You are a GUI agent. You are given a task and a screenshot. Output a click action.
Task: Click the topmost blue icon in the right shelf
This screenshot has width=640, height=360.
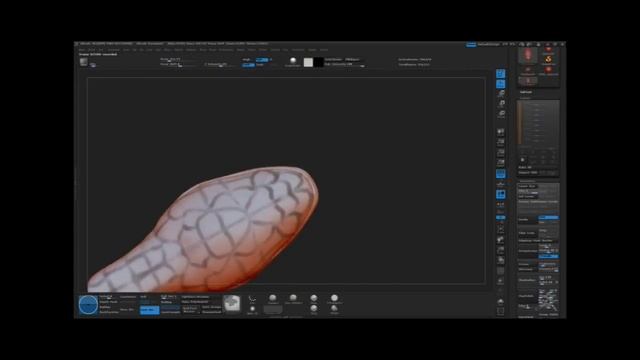pos(500,73)
